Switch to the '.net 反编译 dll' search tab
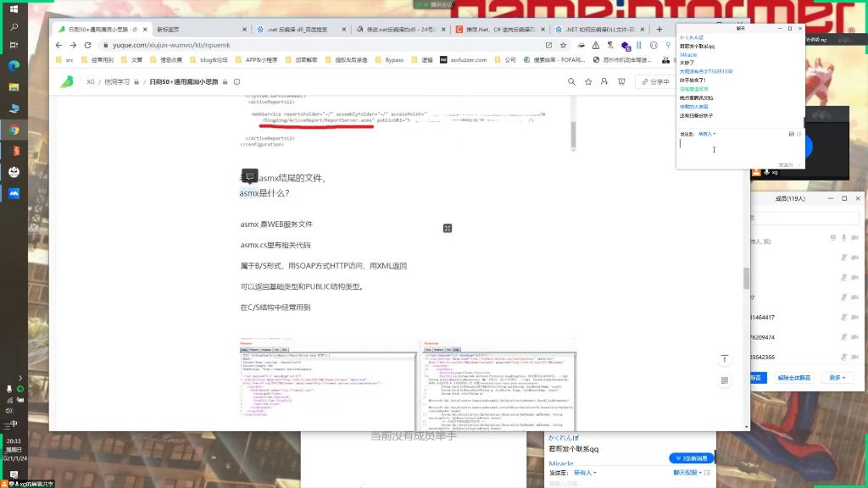The height and width of the screenshot is (488, 868). [x=301, y=30]
